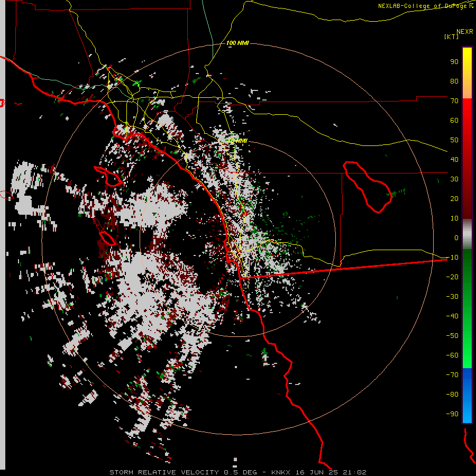Click the NEXR label above the color scale
476x476 pixels.
pos(464,32)
